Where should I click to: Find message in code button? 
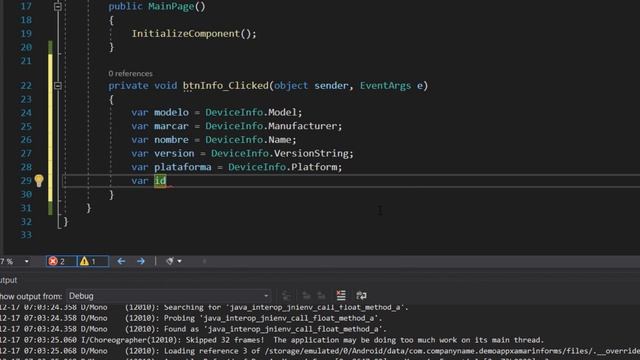(287, 296)
